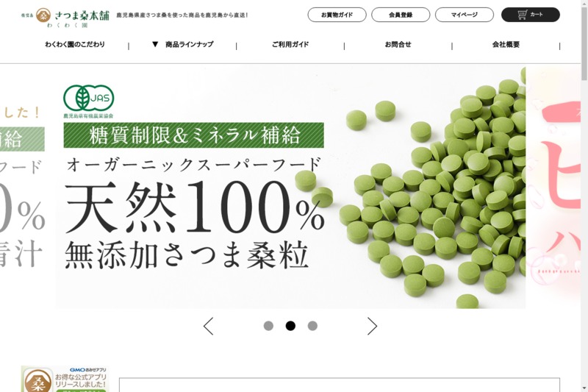Open わくわく園のこだわり menu item
The height and width of the screenshot is (392, 588).
coord(75,44)
